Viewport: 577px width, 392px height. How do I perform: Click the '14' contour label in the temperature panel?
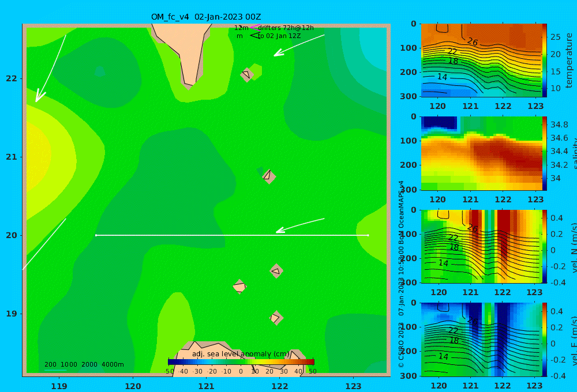(x=443, y=77)
